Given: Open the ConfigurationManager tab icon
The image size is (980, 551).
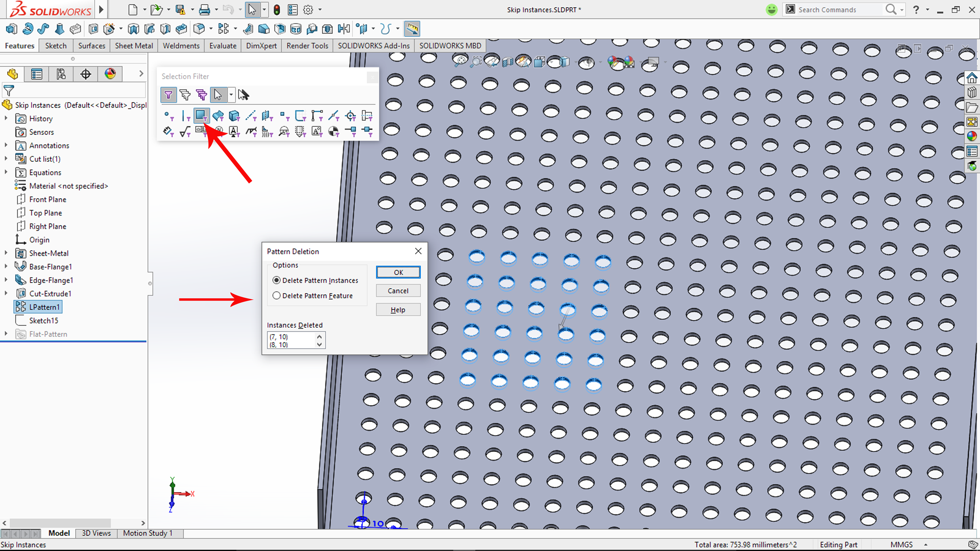Looking at the screenshot, I should [x=61, y=74].
